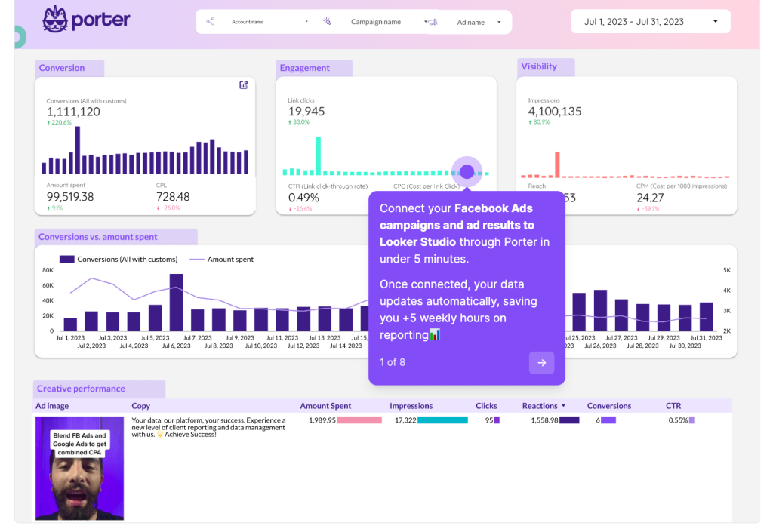Click the share icon beside Account name
The width and height of the screenshot is (773, 532).
[x=210, y=21]
